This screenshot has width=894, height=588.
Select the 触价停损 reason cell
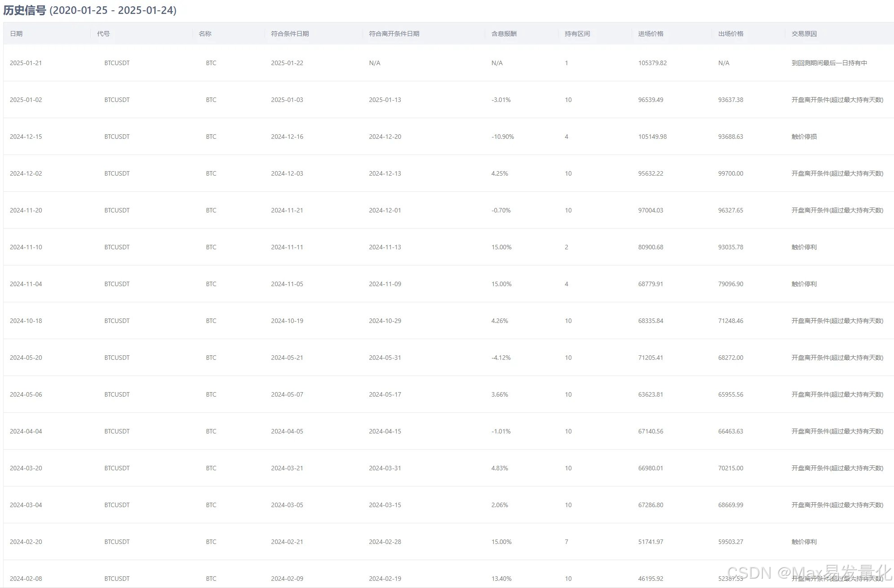(804, 137)
